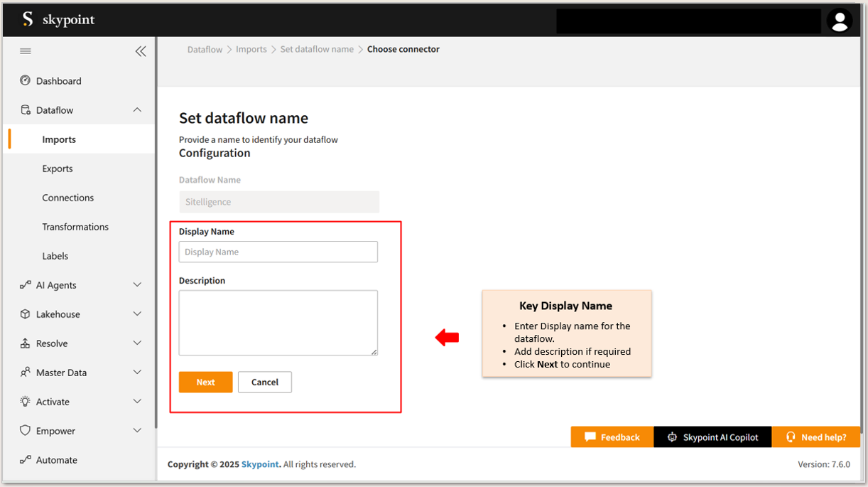Click the Activate lightbulb icon
This screenshot has width=868, height=487.
26,402
